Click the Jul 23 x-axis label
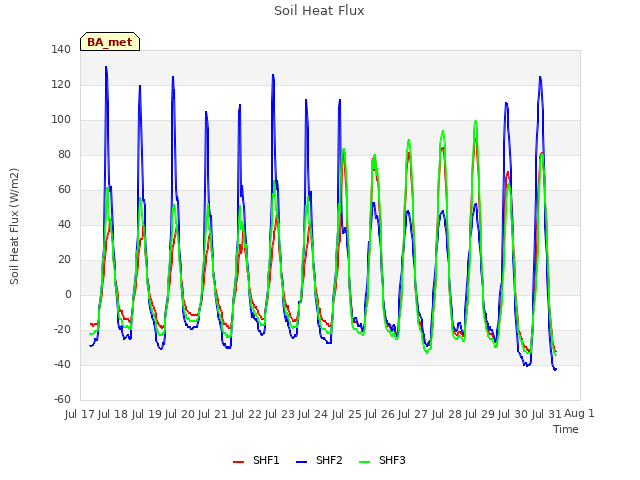Screen dimensions: 640x480 point(280,414)
